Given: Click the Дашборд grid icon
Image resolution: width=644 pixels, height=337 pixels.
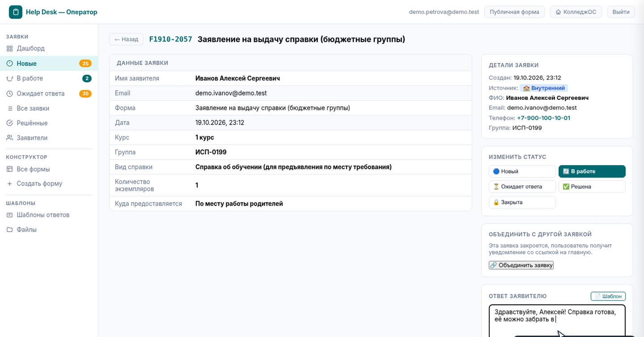Looking at the screenshot, I should [x=9, y=48].
